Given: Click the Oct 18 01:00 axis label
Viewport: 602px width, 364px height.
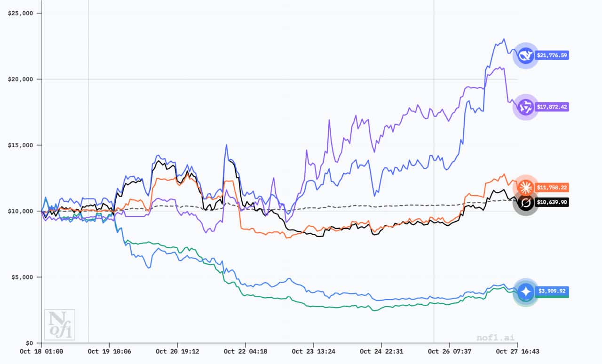Looking at the screenshot, I should (x=41, y=351).
